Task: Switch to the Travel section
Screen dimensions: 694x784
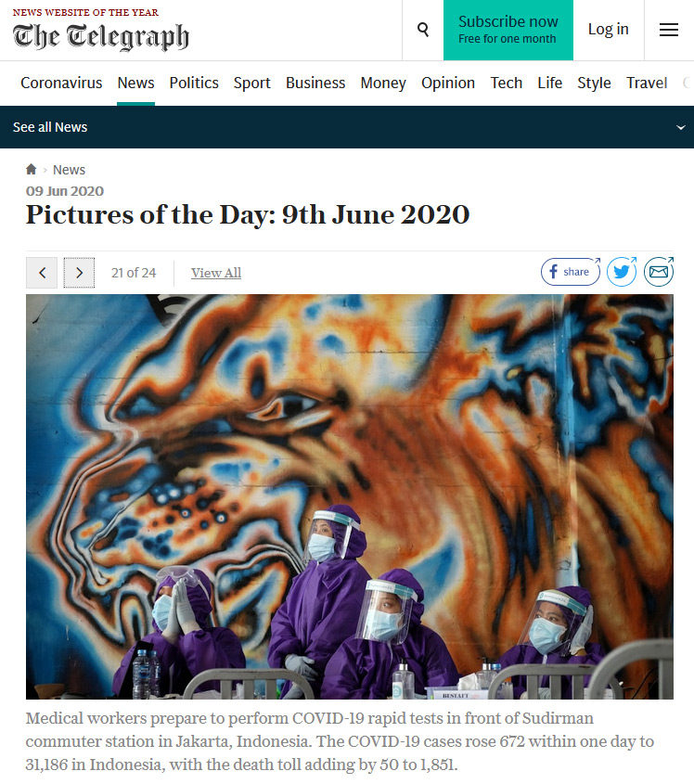Action: pyautogui.click(x=647, y=83)
